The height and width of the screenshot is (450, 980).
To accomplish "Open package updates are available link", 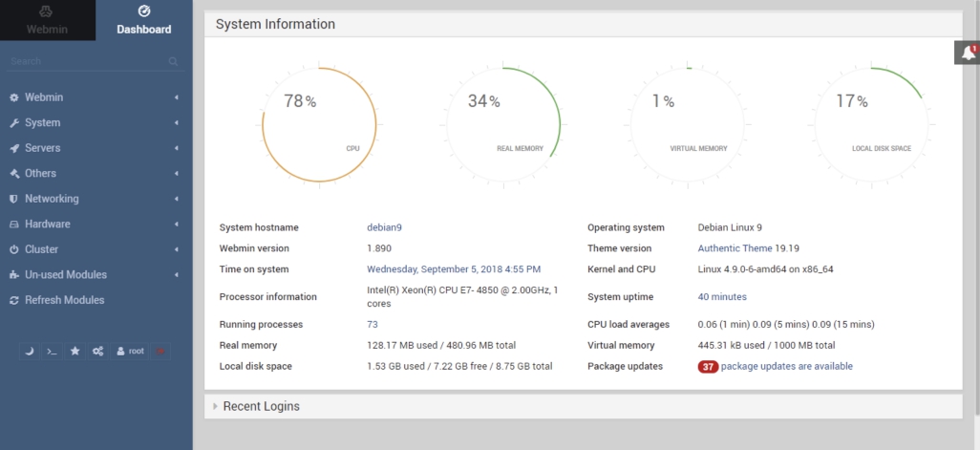I will tap(786, 366).
